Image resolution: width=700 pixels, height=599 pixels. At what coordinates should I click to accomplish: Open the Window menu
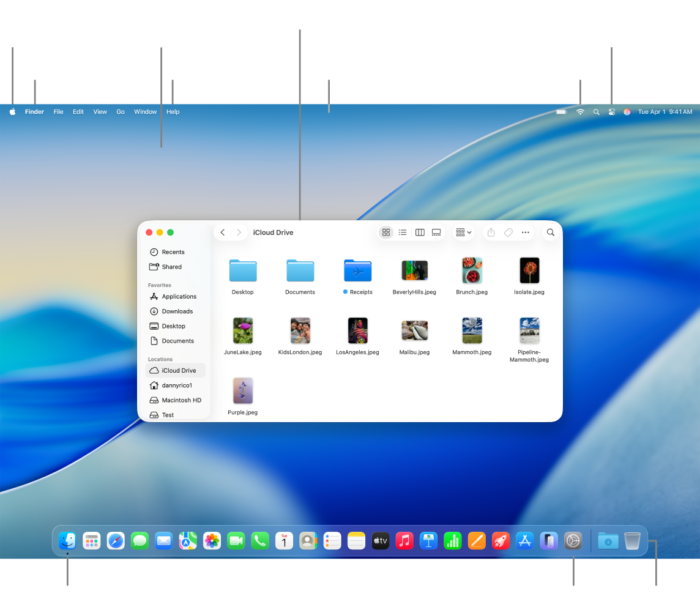click(146, 112)
